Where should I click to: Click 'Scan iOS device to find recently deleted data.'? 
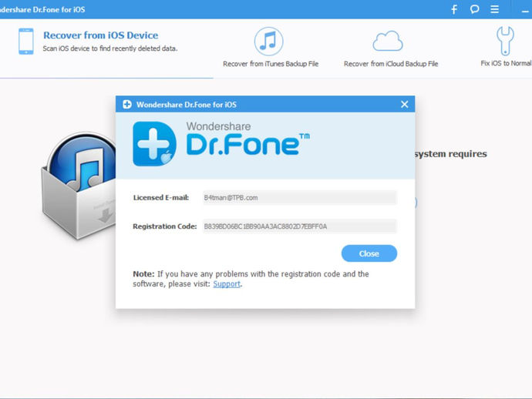pos(110,49)
